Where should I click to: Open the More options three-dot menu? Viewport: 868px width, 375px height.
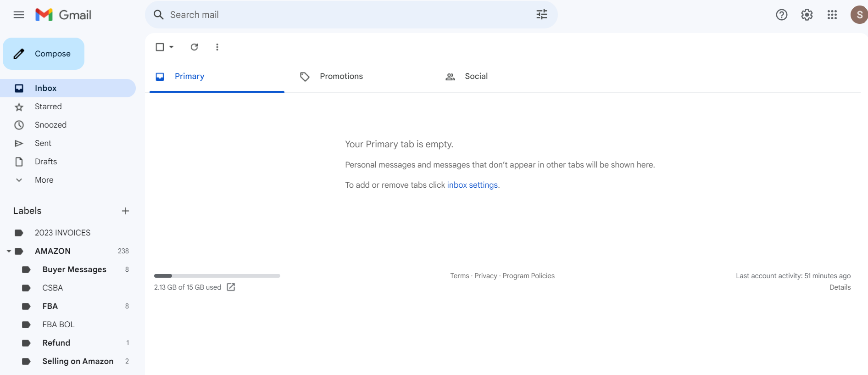[x=217, y=47]
